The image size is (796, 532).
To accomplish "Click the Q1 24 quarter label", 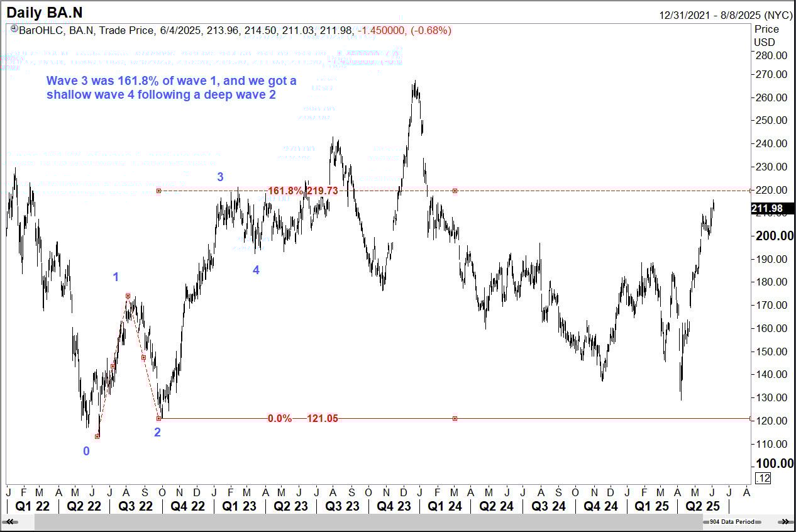I will click(444, 506).
